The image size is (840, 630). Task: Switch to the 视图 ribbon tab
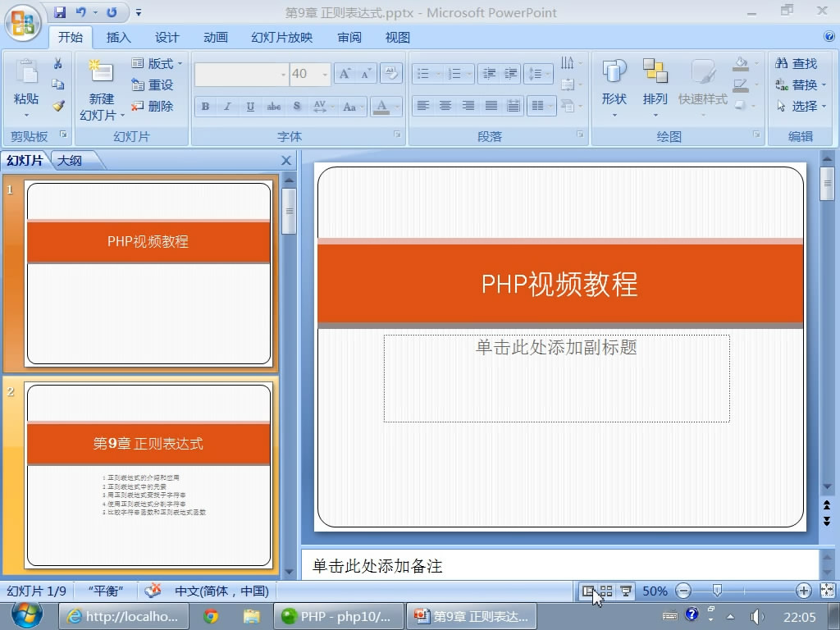tap(398, 38)
